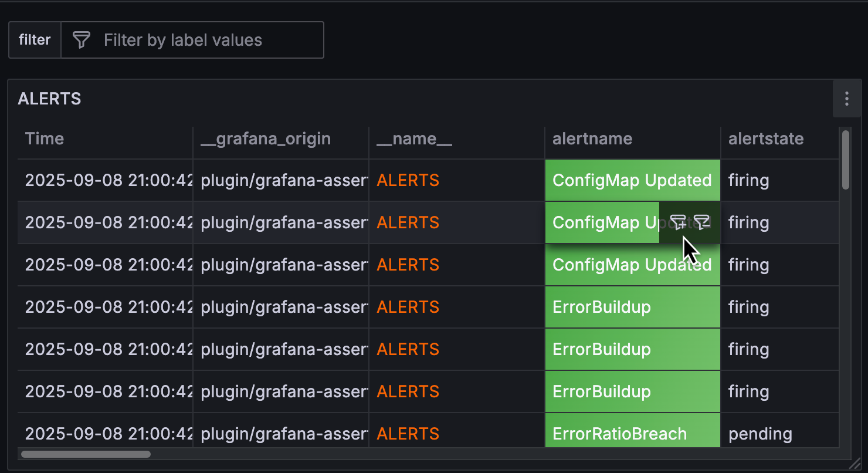Sort by the alertstate column header

[766, 139]
